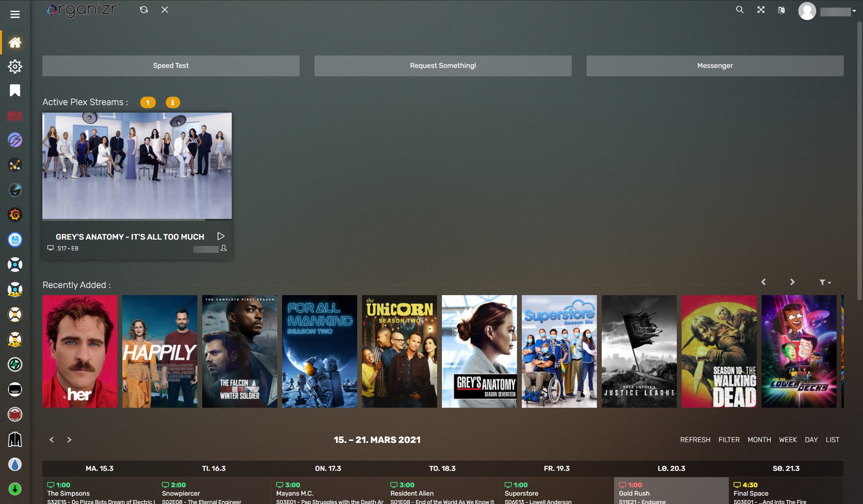Open the language translate icon
This screenshot has width=863, height=504.
coord(781,10)
